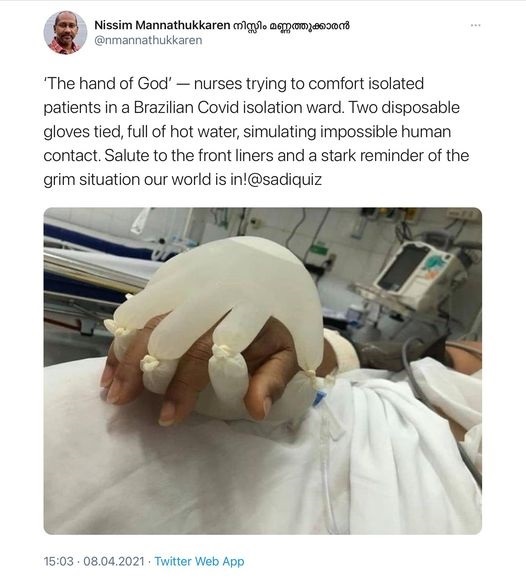
Task: Click the @nmannathukkaren handle
Action: [148, 40]
